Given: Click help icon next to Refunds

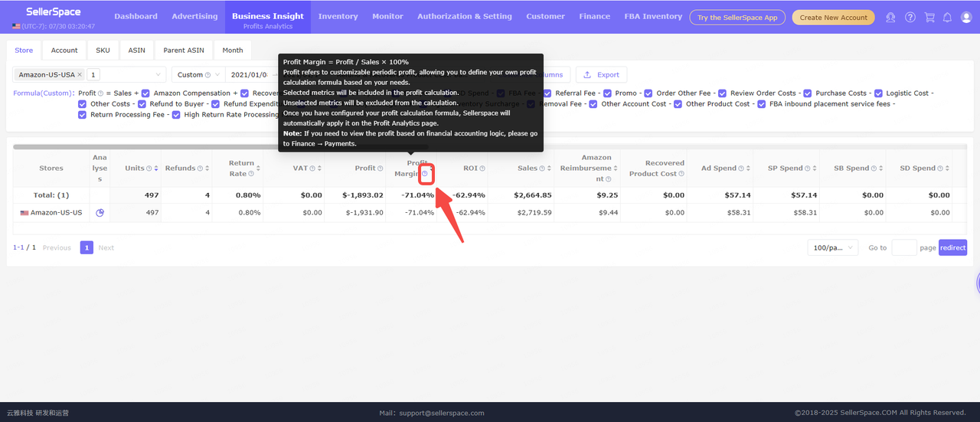Looking at the screenshot, I should coord(201,168).
